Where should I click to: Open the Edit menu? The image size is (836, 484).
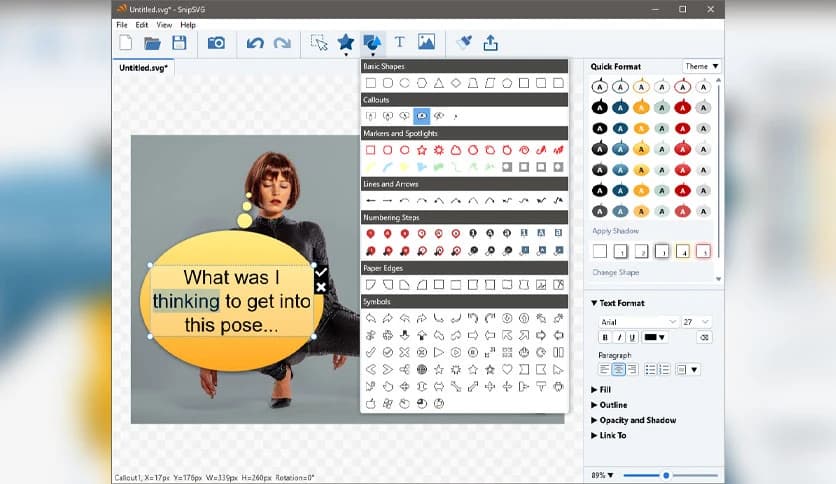[141, 25]
